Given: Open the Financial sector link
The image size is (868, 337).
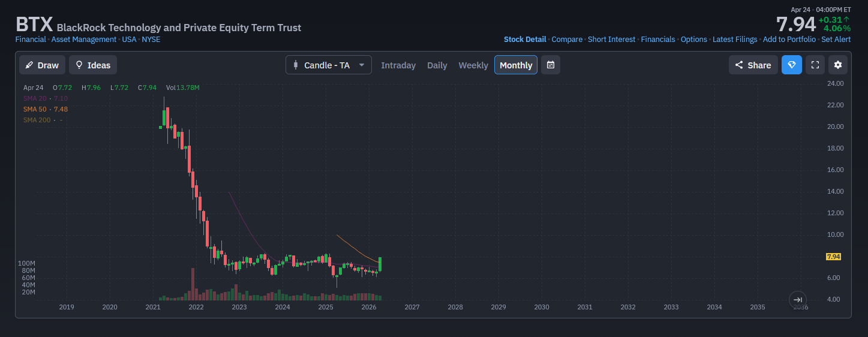Looking at the screenshot, I should (31, 40).
